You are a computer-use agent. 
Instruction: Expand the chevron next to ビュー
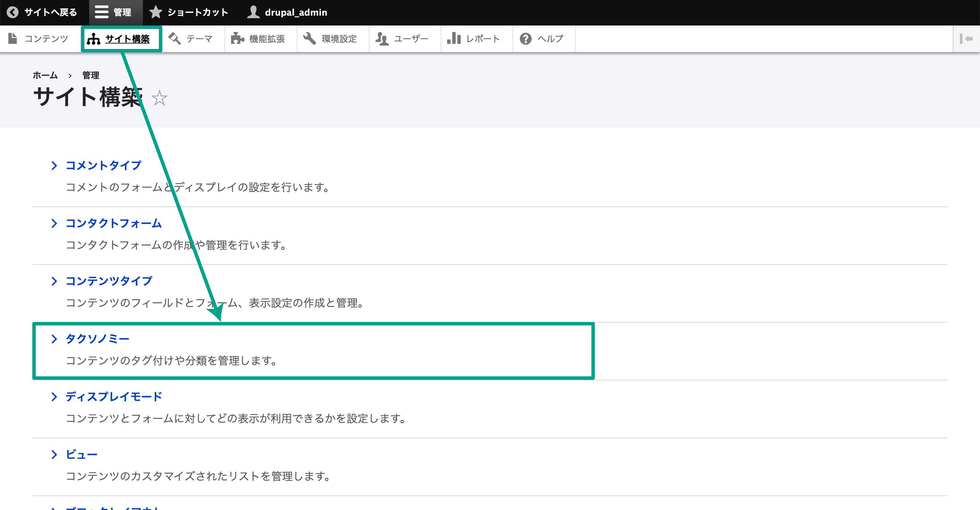(x=54, y=454)
